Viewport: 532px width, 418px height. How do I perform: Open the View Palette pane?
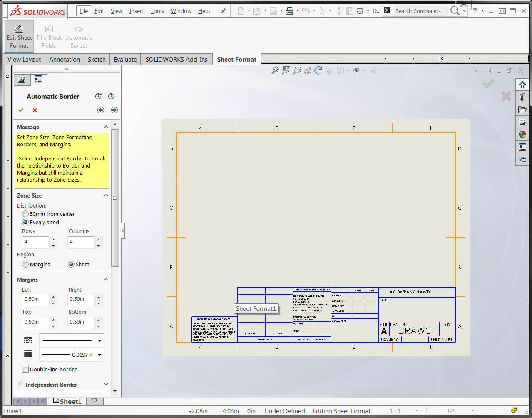pos(522,122)
